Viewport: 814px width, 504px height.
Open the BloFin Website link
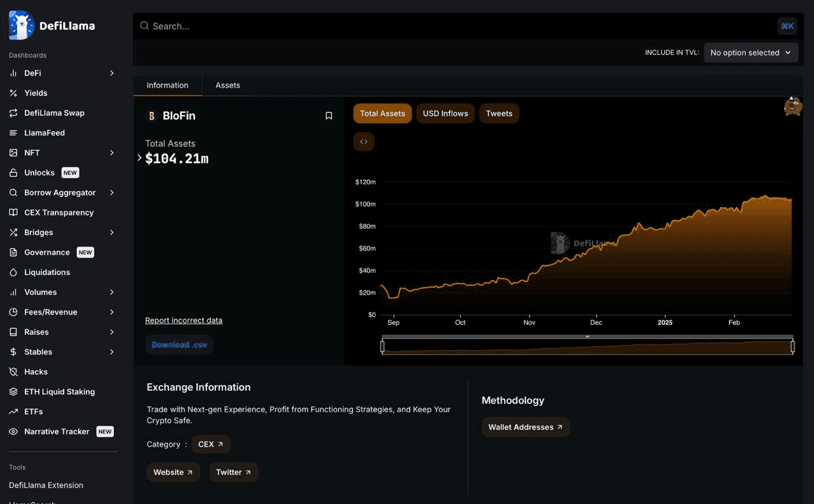click(x=174, y=472)
